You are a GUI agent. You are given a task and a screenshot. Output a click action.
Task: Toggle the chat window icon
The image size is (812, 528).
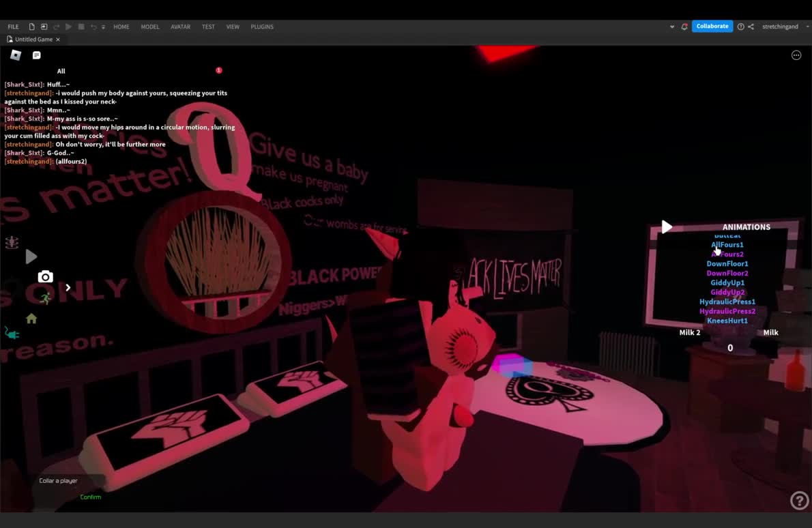37,55
